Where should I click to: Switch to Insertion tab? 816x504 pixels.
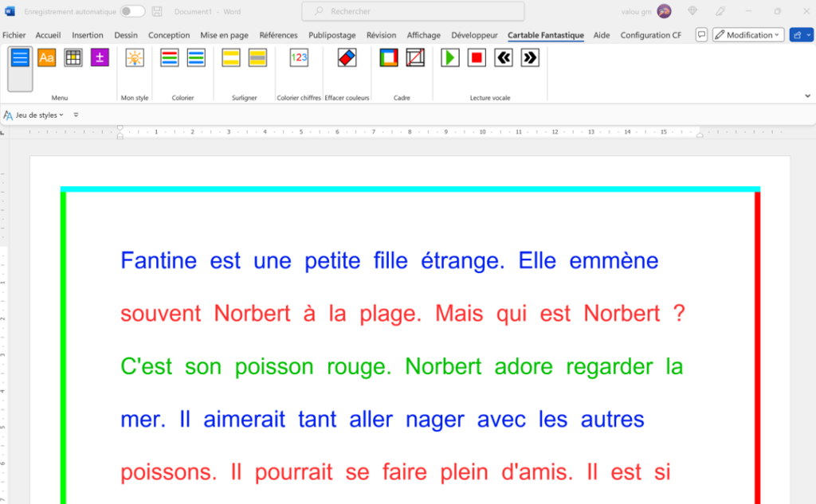(88, 35)
